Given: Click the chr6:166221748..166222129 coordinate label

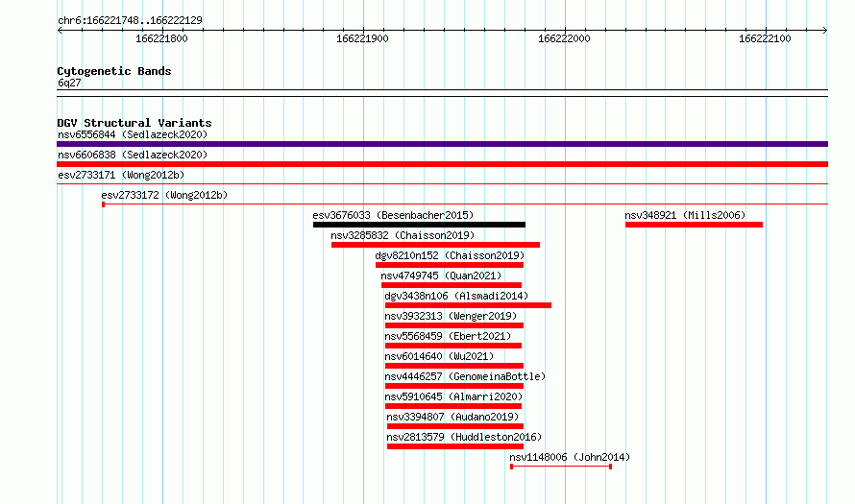Looking at the screenshot, I should pyautogui.click(x=130, y=20).
